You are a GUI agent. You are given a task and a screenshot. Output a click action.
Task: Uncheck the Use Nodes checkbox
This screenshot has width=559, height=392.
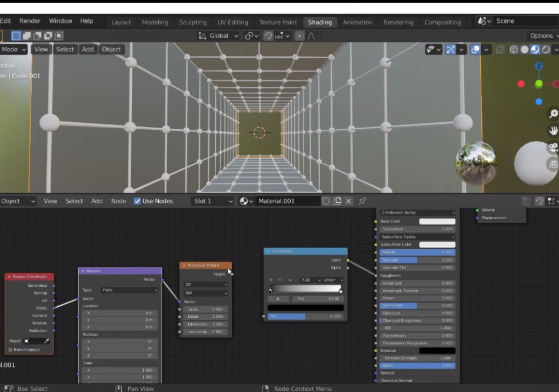(137, 201)
